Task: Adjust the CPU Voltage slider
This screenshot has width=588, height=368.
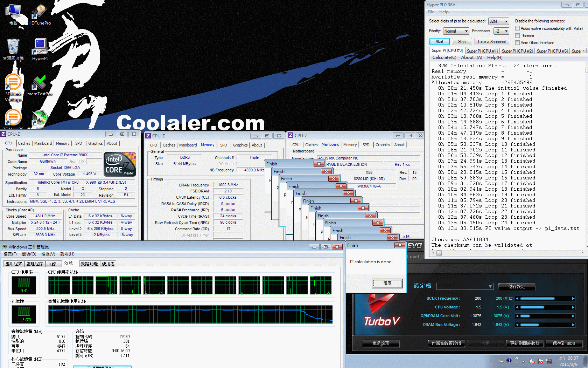Action: pyautogui.click(x=545, y=307)
